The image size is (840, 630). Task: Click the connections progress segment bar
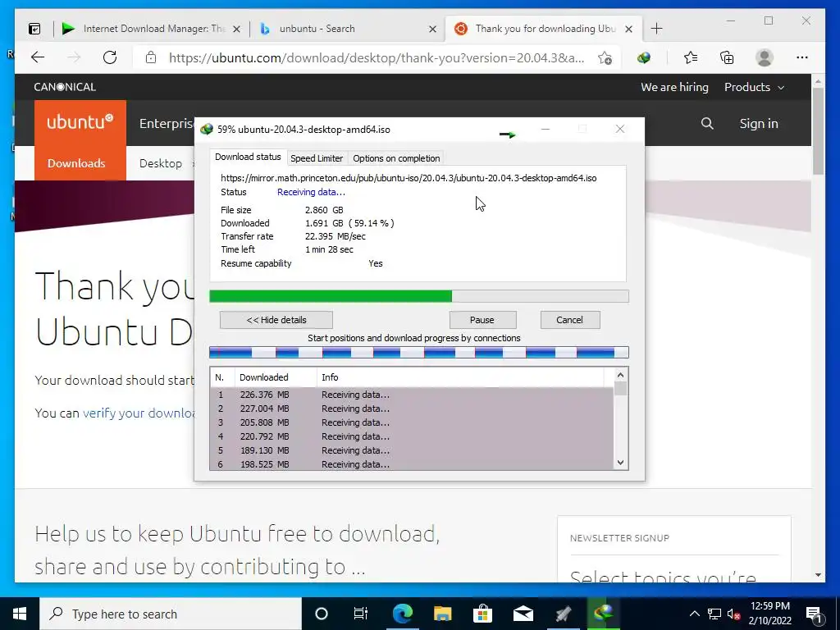419,352
